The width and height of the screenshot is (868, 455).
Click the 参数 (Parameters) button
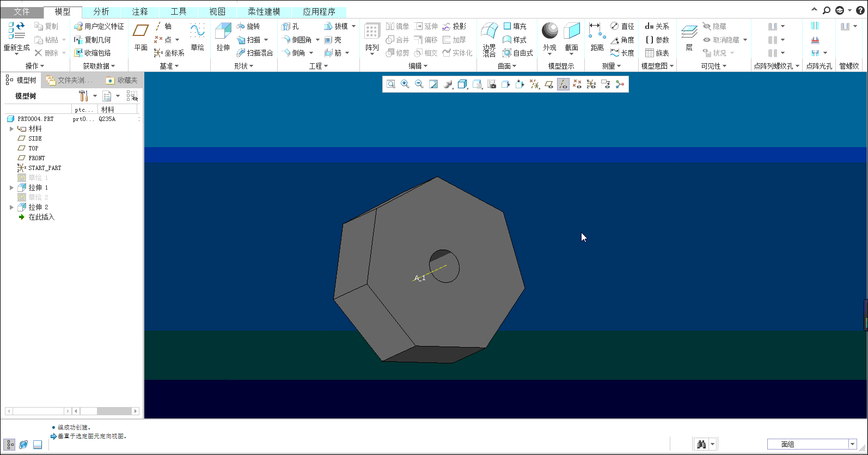pyautogui.click(x=657, y=40)
